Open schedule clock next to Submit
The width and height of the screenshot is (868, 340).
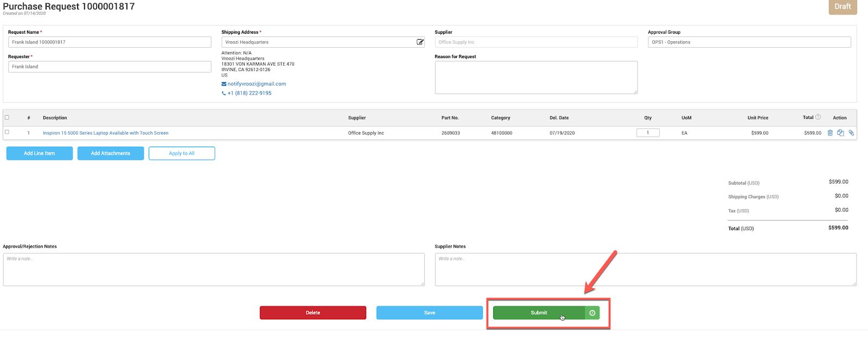[x=592, y=312]
